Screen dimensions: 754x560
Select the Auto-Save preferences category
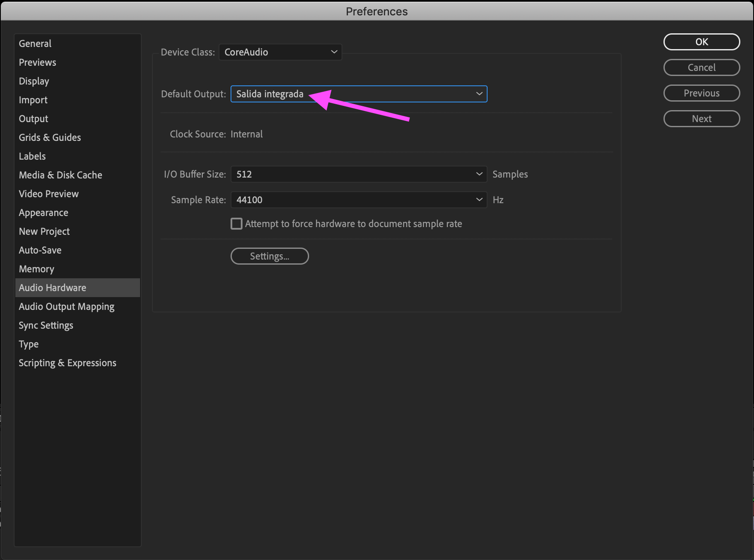click(x=40, y=250)
